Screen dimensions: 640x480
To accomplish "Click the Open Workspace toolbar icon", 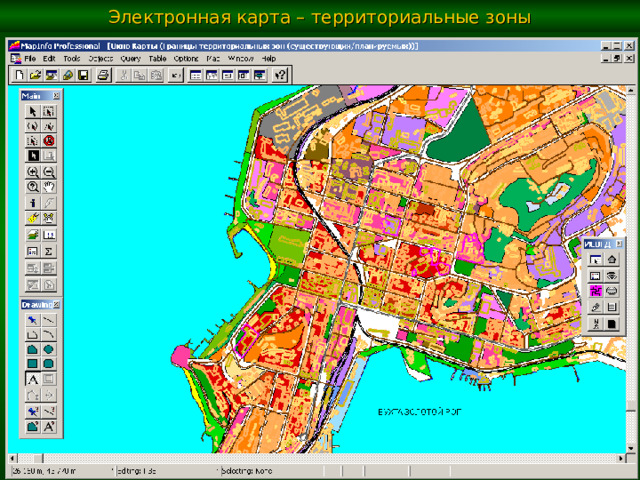I will click(x=51, y=75).
